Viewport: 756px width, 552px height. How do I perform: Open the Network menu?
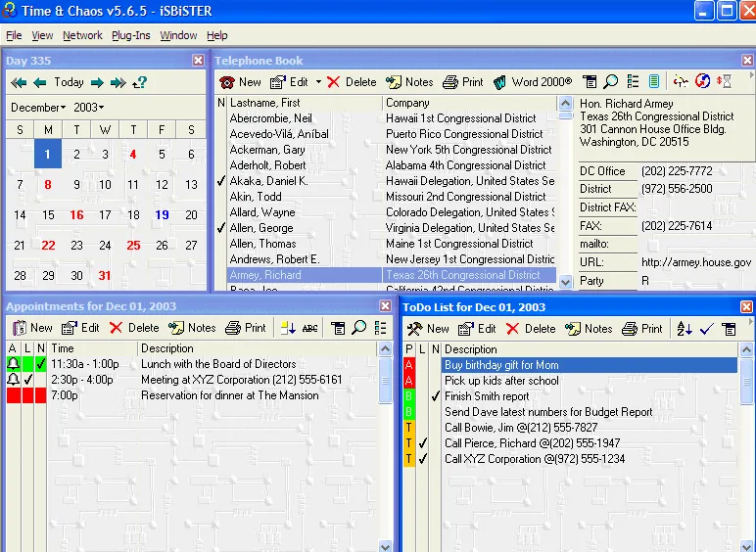[82, 35]
